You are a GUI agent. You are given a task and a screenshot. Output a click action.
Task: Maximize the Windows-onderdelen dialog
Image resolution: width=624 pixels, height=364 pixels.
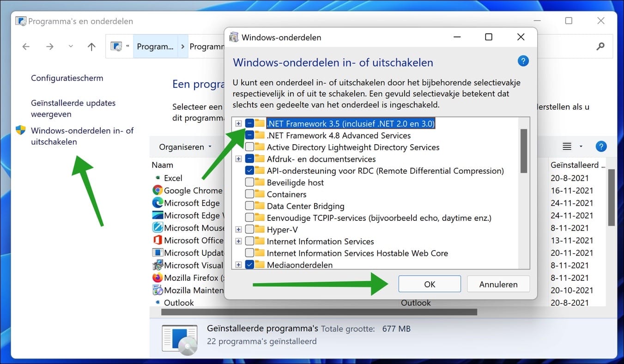[488, 37]
